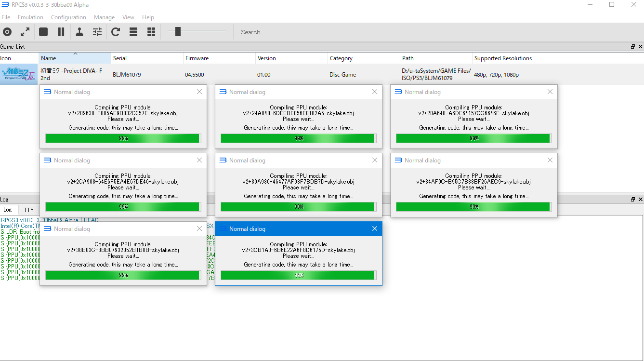The height and width of the screenshot is (361, 644).
Task: Close the dialog compiling v2+209638 module
Action: (x=199, y=92)
